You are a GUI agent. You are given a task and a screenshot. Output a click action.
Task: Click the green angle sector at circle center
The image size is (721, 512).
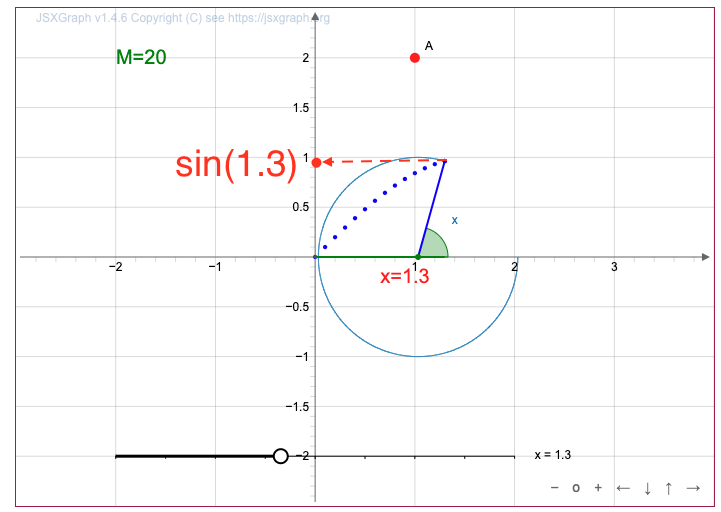point(434,246)
